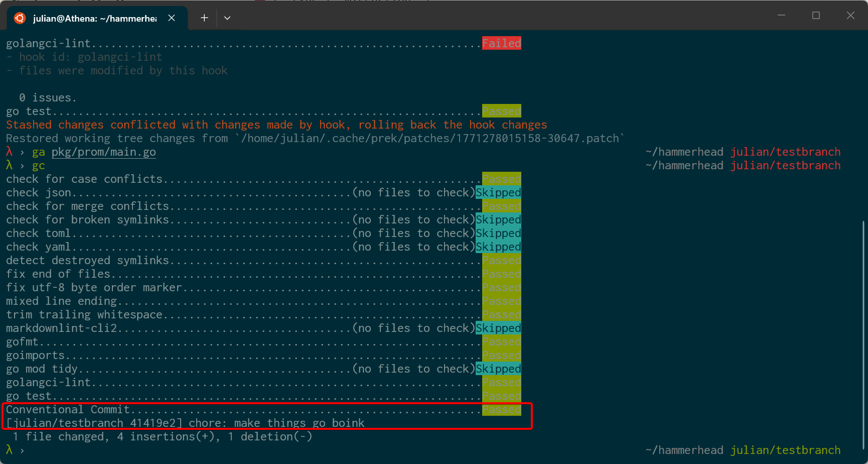
Task: Minimize the terminal window
Action: [x=781, y=16]
